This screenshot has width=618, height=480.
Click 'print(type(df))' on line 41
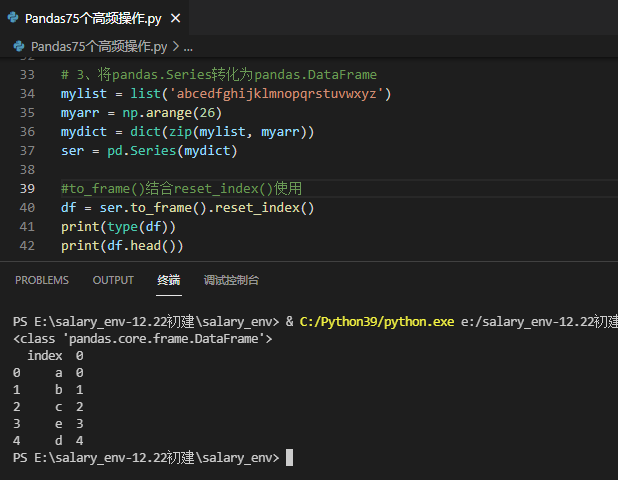click(x=118, y=227)
